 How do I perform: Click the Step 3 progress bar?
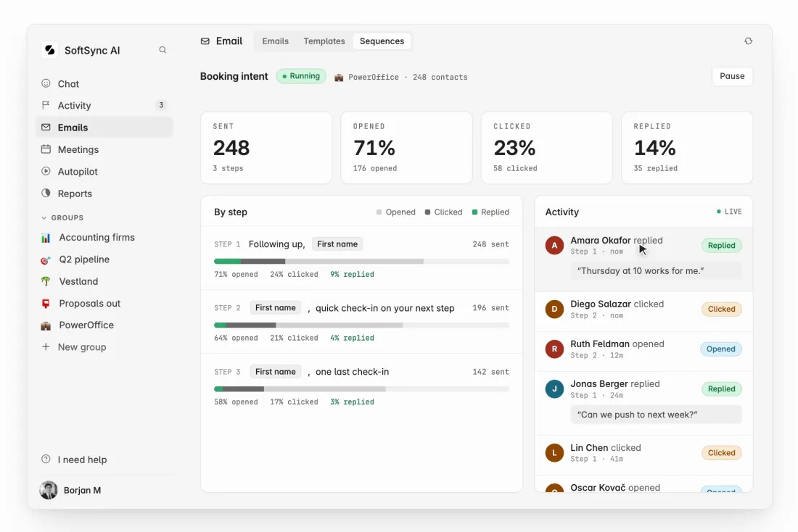coord(361,389)
